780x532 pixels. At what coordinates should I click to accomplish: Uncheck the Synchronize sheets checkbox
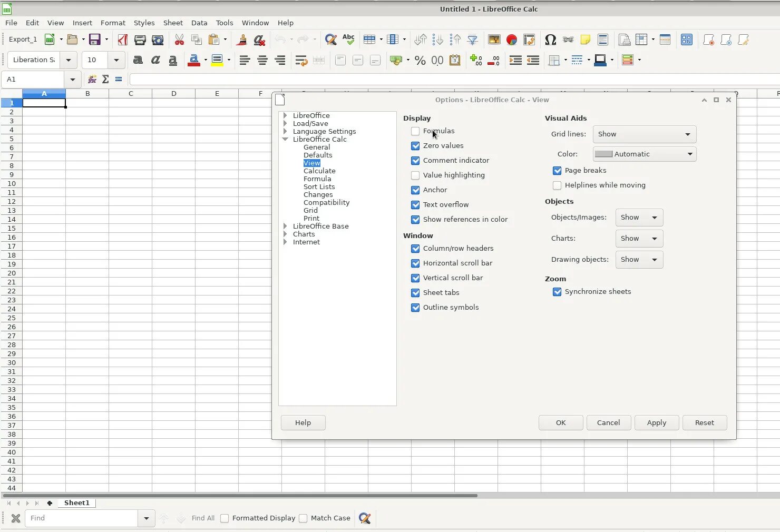point(557,292)
